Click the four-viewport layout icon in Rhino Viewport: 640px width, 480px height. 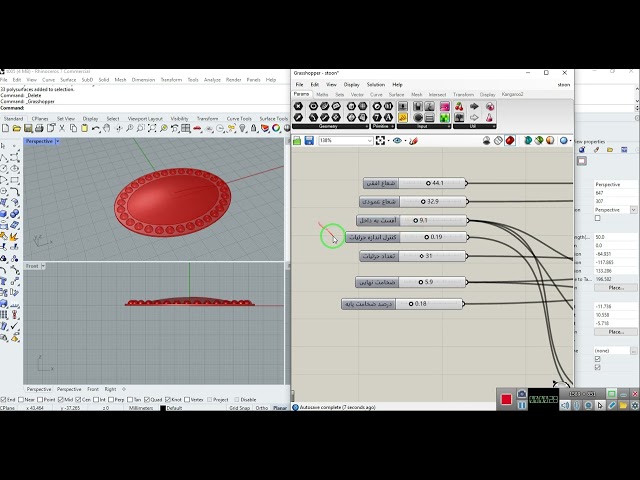pos(186,128)
